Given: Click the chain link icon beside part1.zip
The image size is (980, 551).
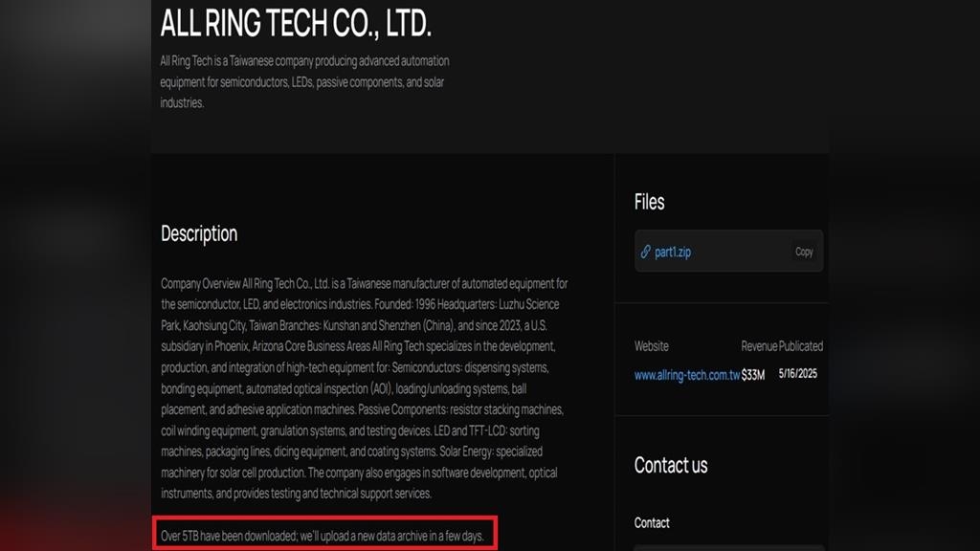Looking at the screenshot, I should [x=646, y=252].
